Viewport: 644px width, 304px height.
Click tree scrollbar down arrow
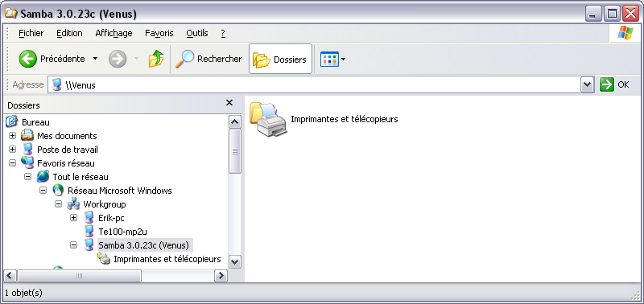pyautogui.click(x=235, y=261)
